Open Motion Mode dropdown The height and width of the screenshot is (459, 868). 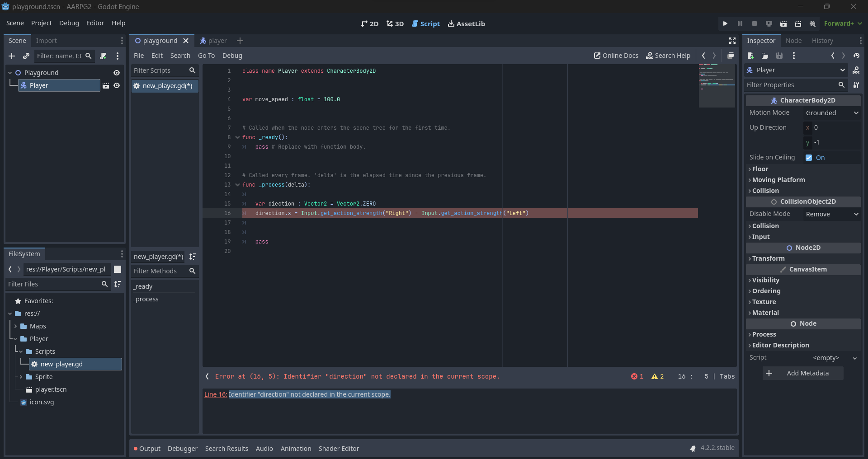831,113
